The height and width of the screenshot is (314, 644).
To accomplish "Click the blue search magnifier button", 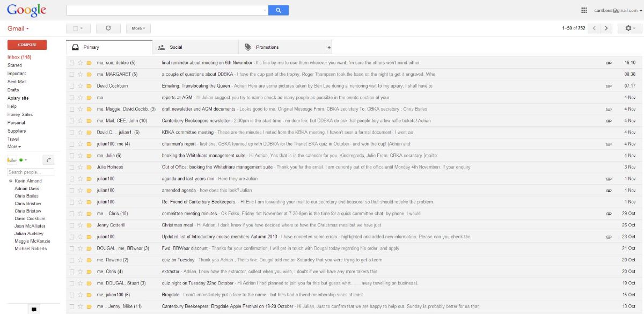I will point(279,10).
